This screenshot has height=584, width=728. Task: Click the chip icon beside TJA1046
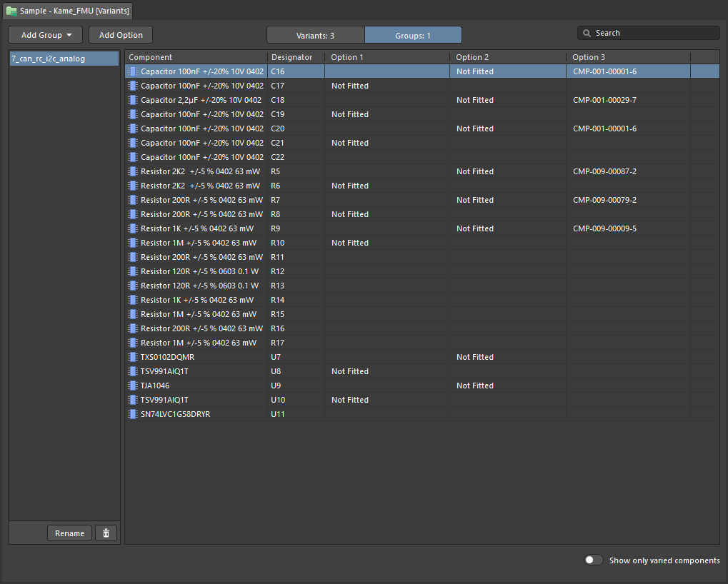(132, 386)
